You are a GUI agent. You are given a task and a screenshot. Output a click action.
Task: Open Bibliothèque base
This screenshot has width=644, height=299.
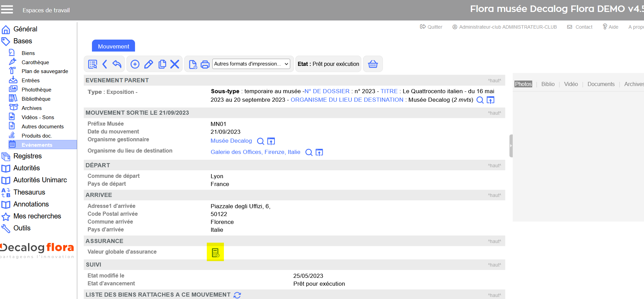pos(36,99)
